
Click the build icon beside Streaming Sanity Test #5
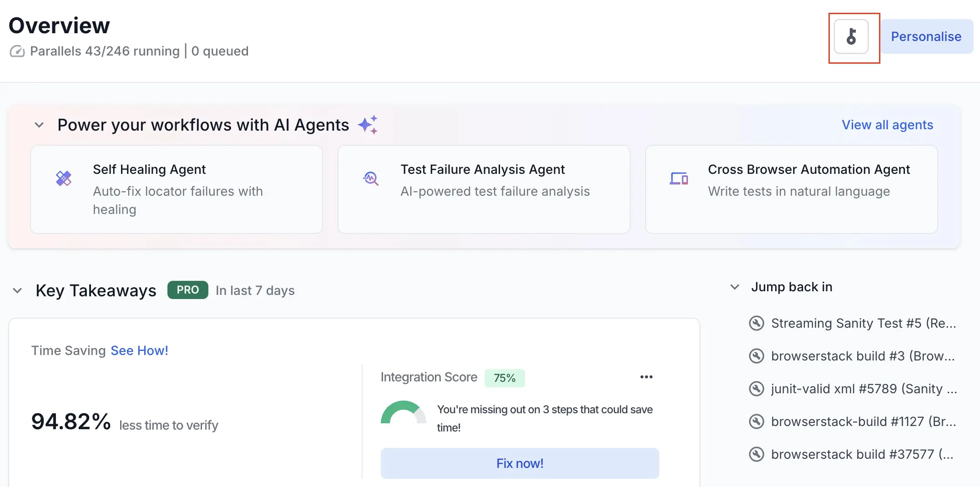tap(756, 323)
